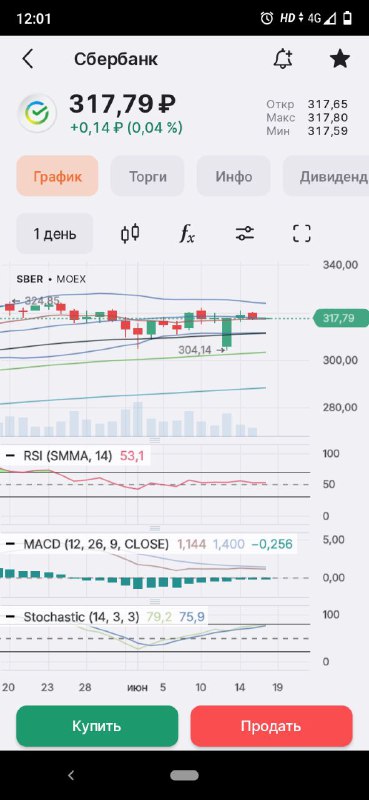Open chart settings sliders icon
The image size is (369, 800).
[x=245, y=234]
